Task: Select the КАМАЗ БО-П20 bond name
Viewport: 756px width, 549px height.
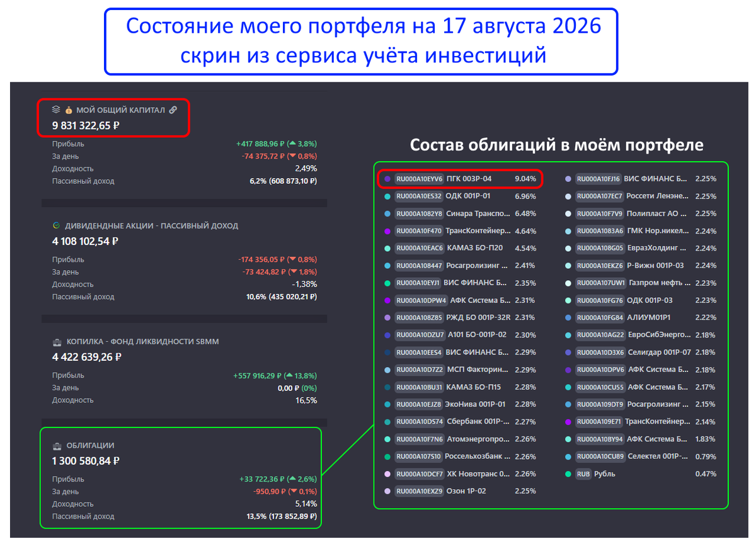Action: (x=474, y=248)
